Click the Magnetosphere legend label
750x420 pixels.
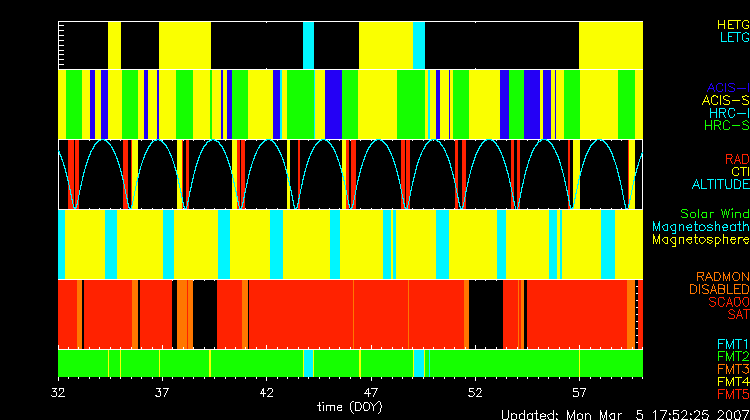(699, 240)
